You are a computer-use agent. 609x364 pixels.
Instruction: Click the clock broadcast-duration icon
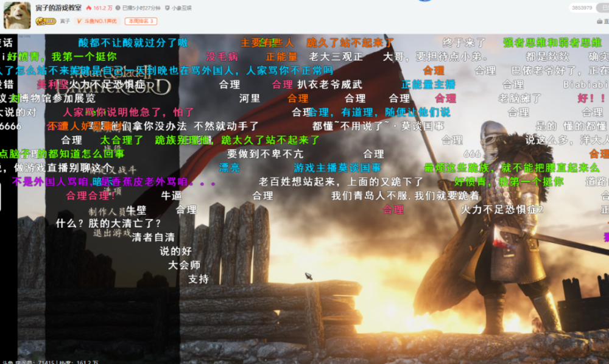pyautogui.click(x=118, y=8)
